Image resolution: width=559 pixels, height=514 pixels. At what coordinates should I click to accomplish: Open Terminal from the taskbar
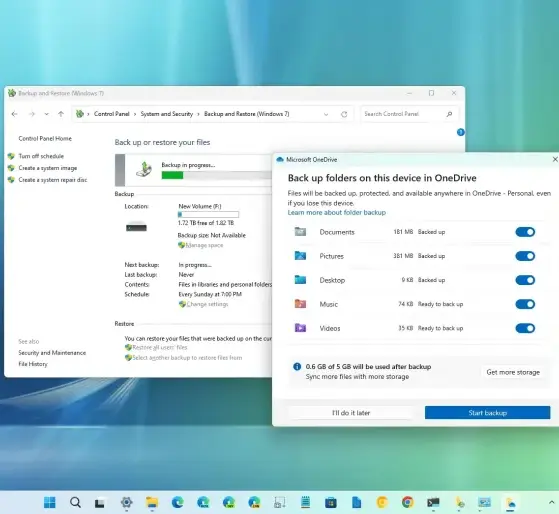click(x=433, y=502)
